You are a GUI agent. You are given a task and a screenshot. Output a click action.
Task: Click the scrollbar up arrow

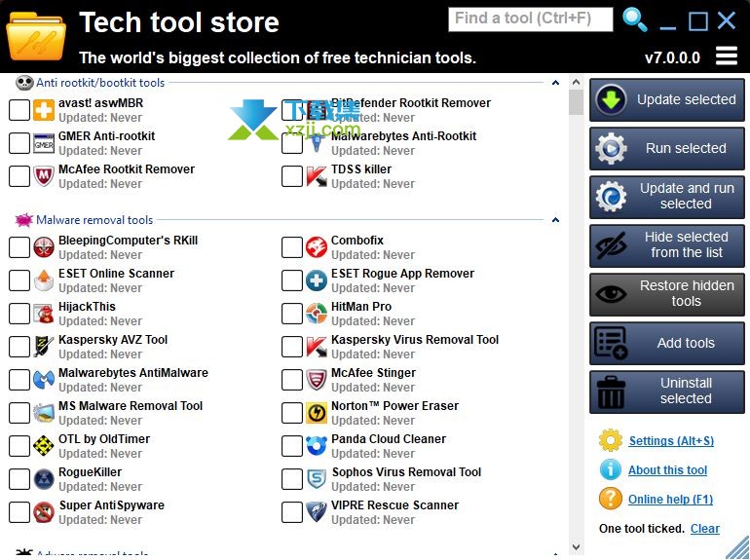[576, 82]
